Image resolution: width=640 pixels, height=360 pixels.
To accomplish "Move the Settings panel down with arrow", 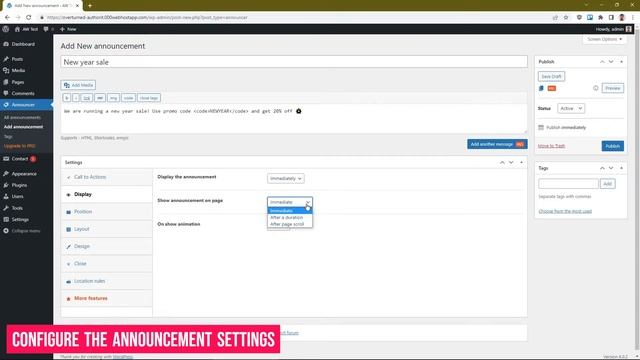I will point(511,162).
